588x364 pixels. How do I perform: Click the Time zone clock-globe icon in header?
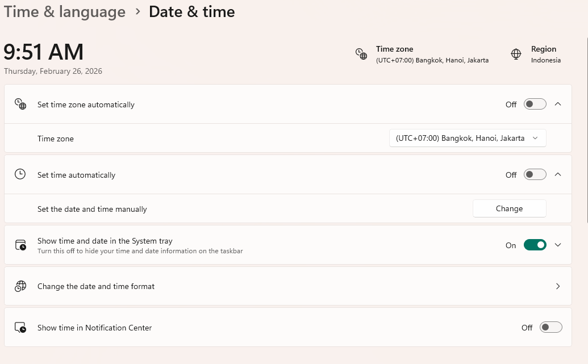[x=361, y=54]
